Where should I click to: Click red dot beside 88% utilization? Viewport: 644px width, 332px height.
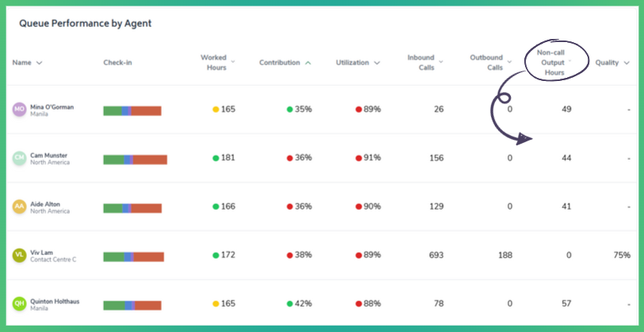click(358, 303)
